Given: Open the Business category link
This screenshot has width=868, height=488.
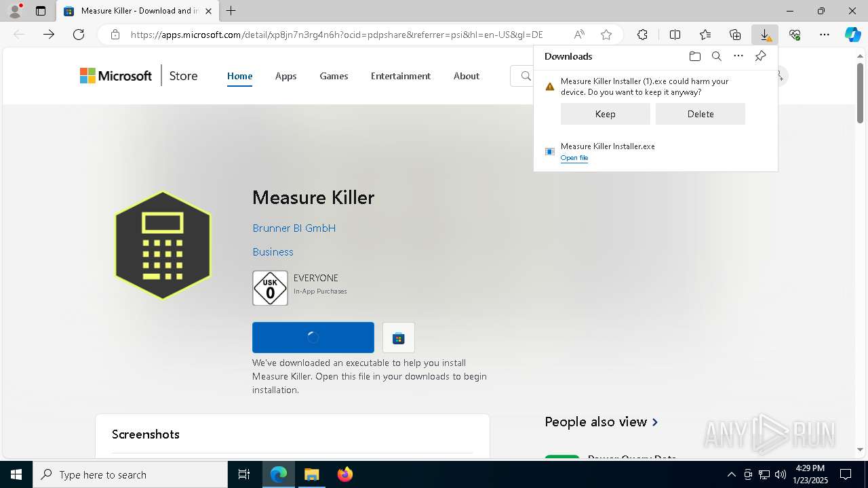Looking at the screenshot, I should pos(273,252).
